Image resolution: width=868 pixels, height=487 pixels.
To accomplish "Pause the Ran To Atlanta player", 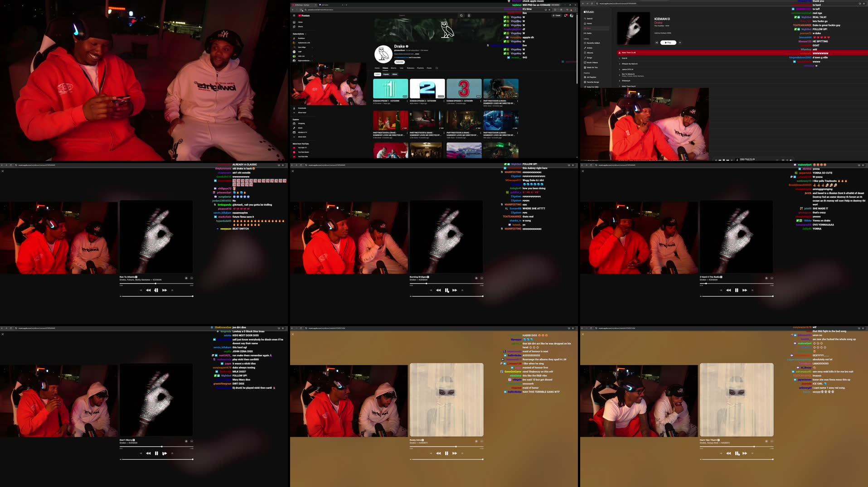I will coord(156,290).
